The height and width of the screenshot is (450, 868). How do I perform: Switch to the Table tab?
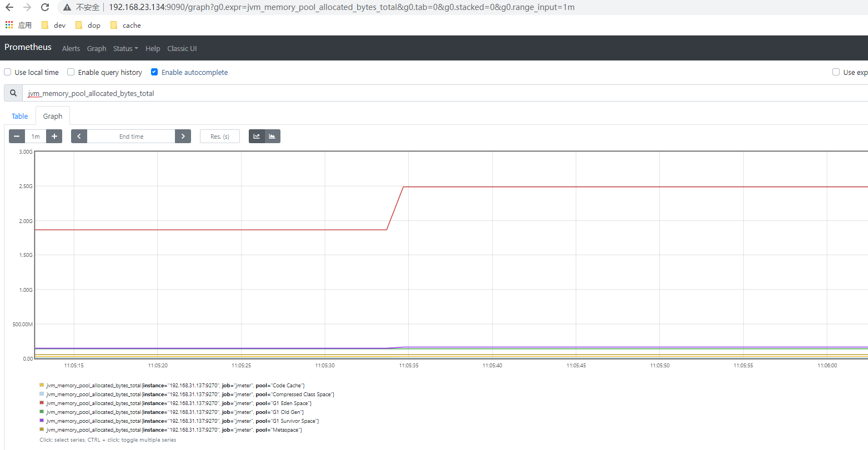[x=19, y=115]
